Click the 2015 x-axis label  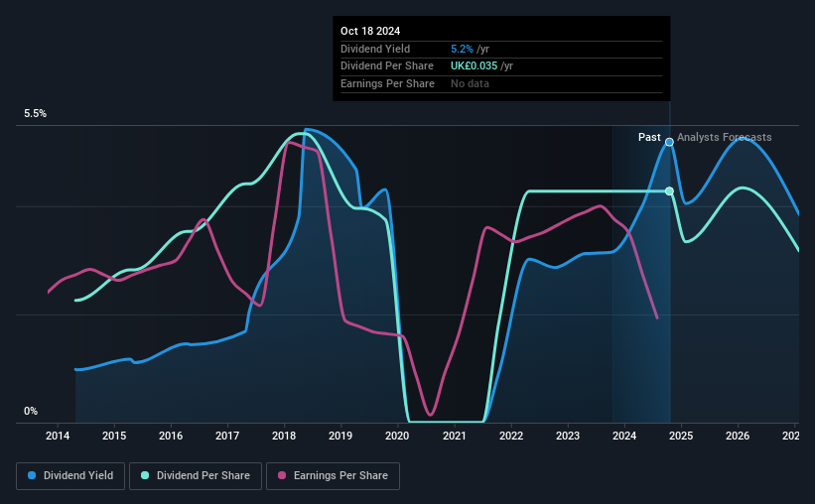point(114,436)
